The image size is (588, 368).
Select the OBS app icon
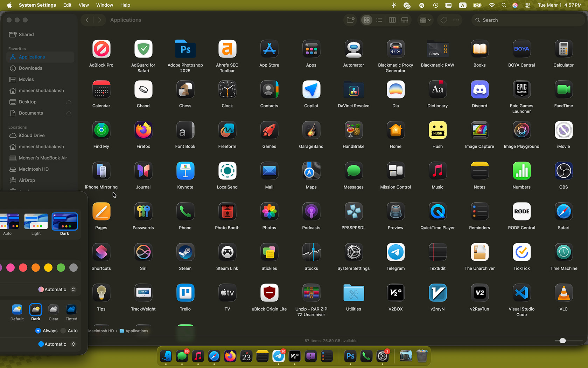coord(563,171)
